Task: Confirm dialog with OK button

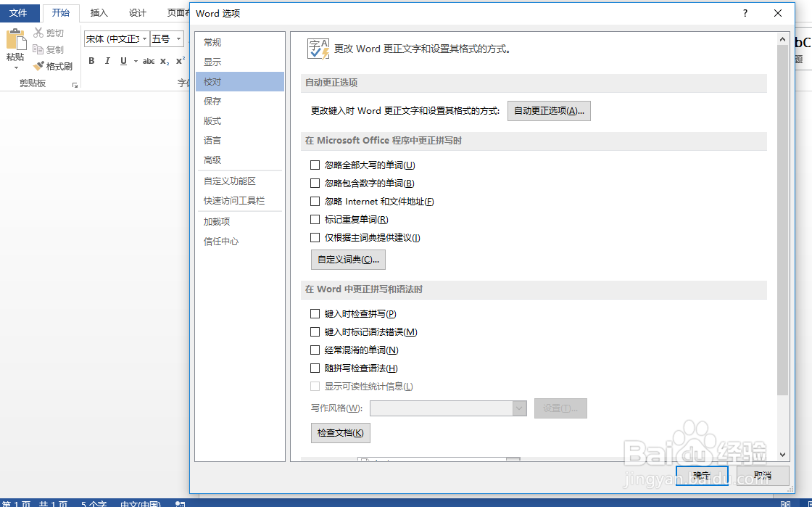Action: tap(702, 475)
